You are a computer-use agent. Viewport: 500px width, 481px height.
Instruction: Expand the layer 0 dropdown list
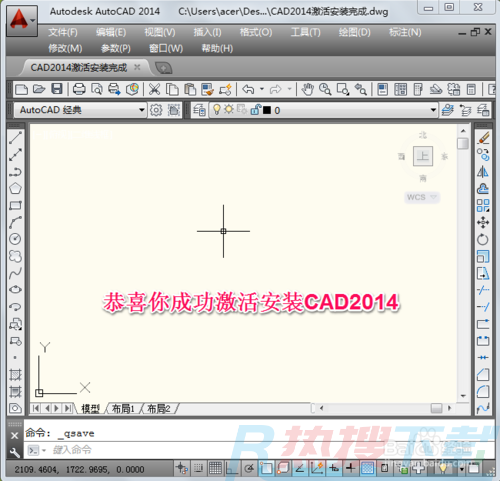tap(433, 110)
